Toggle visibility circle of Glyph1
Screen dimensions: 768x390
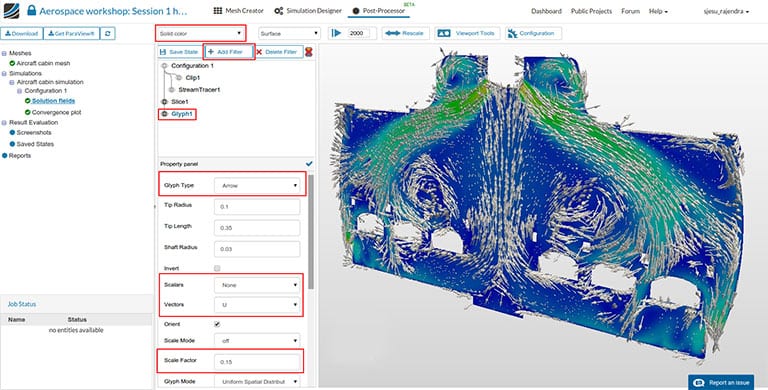coord(165,114)
